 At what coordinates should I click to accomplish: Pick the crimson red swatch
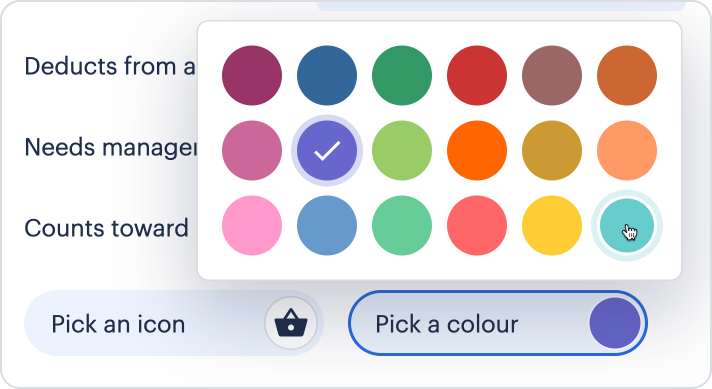(x=477, y=75)
